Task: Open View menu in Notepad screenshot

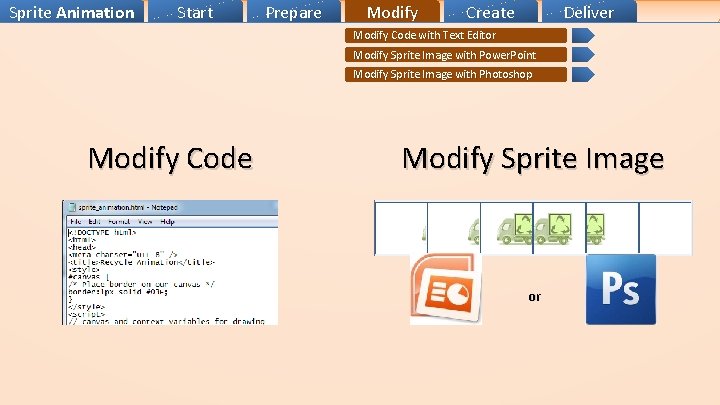Action: coord(145,221)
